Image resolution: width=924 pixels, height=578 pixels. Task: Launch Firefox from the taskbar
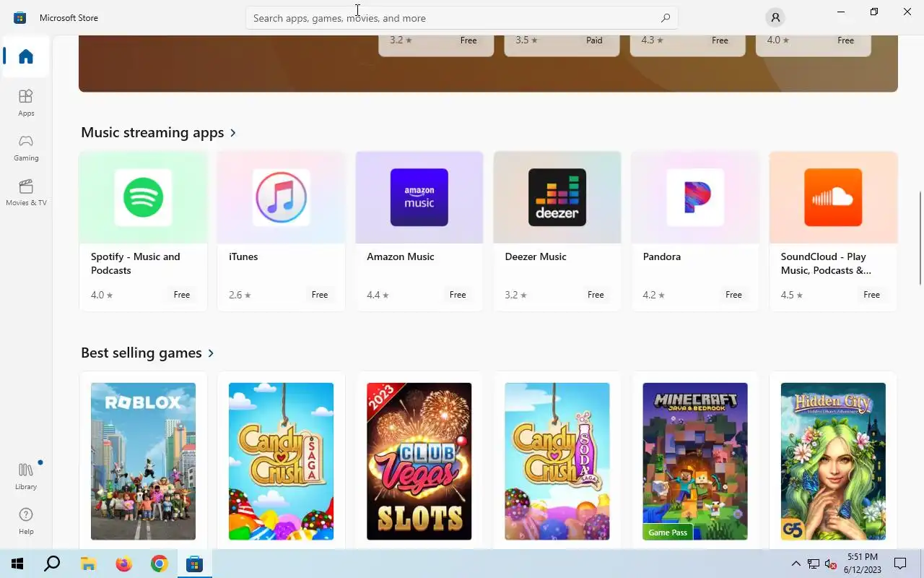pos(123,564)
